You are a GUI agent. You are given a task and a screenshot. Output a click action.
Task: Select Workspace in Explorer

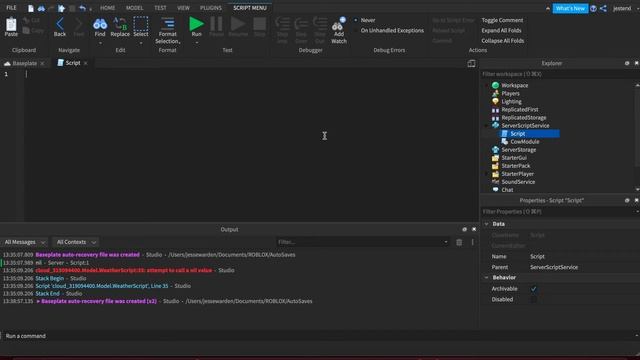[515, 85]
